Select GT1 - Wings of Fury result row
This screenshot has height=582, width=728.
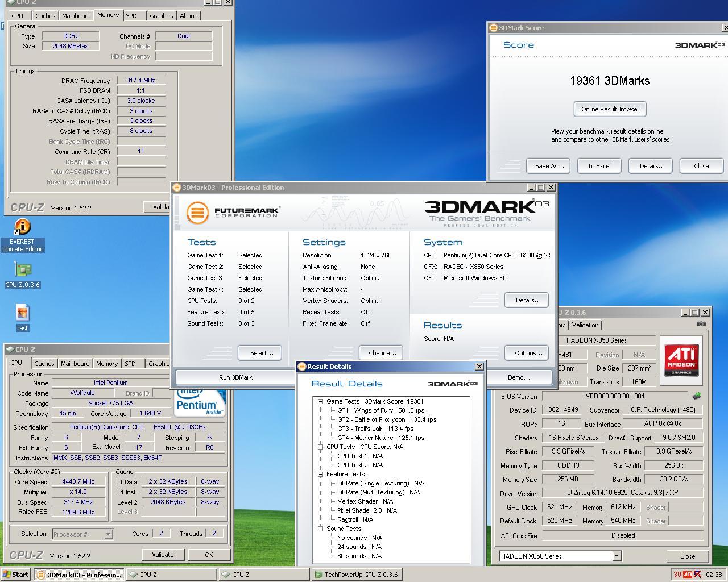coord(380,410)
